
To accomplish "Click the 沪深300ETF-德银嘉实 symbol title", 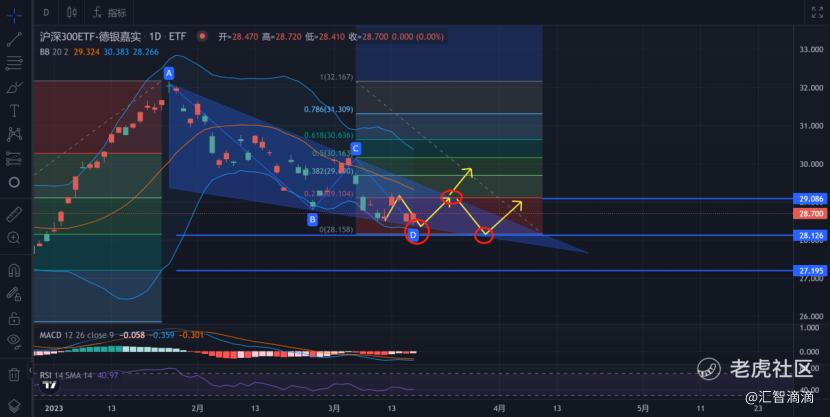I will [91, 37].
